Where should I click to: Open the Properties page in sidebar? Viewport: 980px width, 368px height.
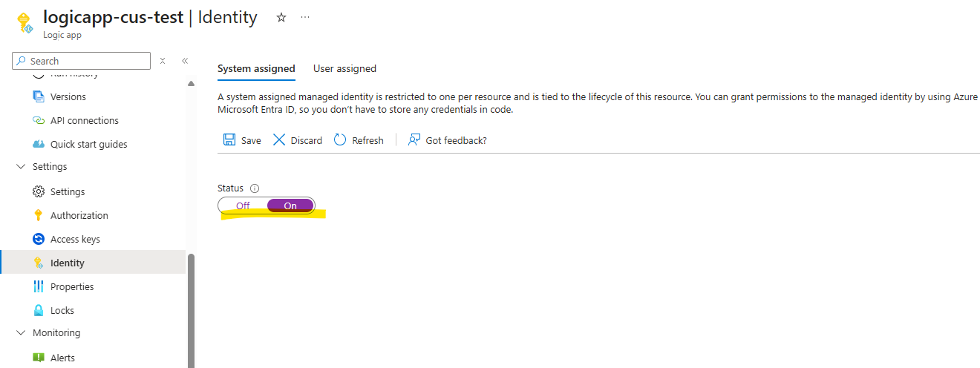[x=72, y=286]
